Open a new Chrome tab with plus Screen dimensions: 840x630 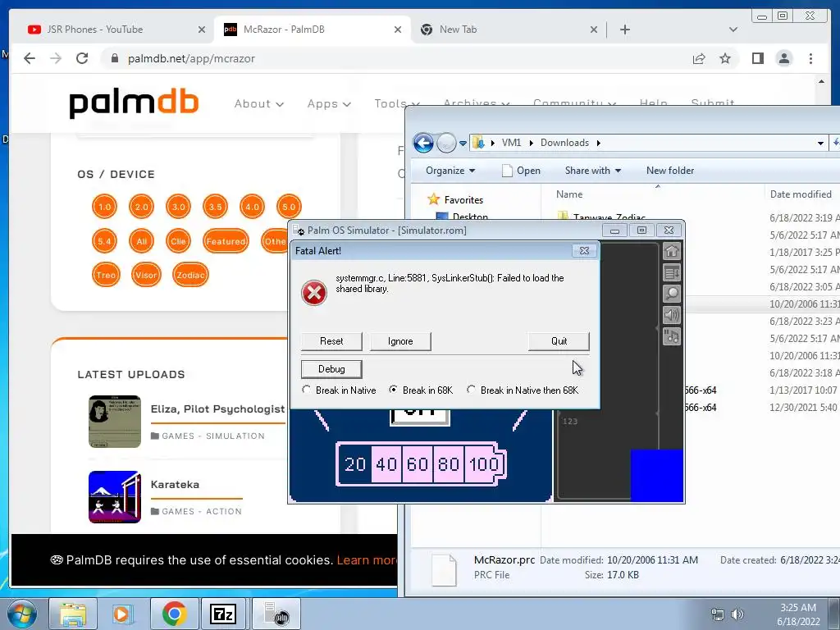(624, 30)
